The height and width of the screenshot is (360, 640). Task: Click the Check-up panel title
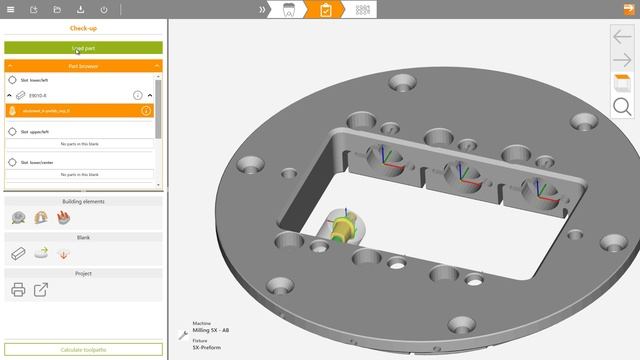tap(83, 28)
